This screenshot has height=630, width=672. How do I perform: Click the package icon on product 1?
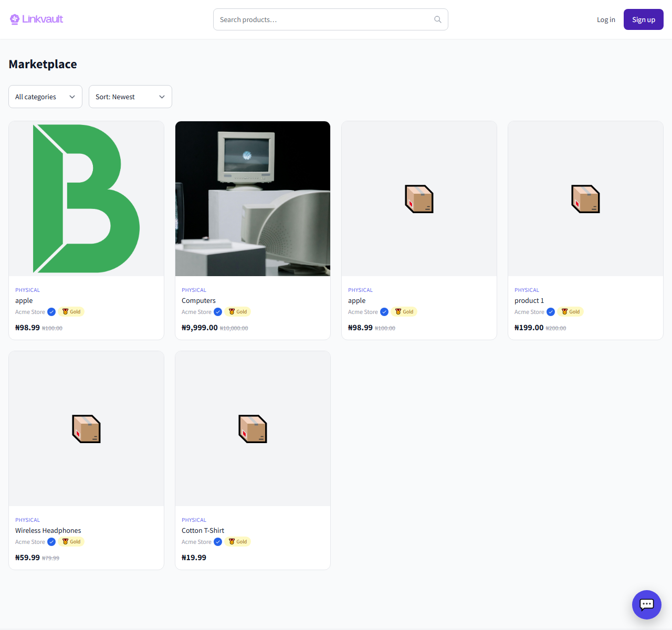585,199
